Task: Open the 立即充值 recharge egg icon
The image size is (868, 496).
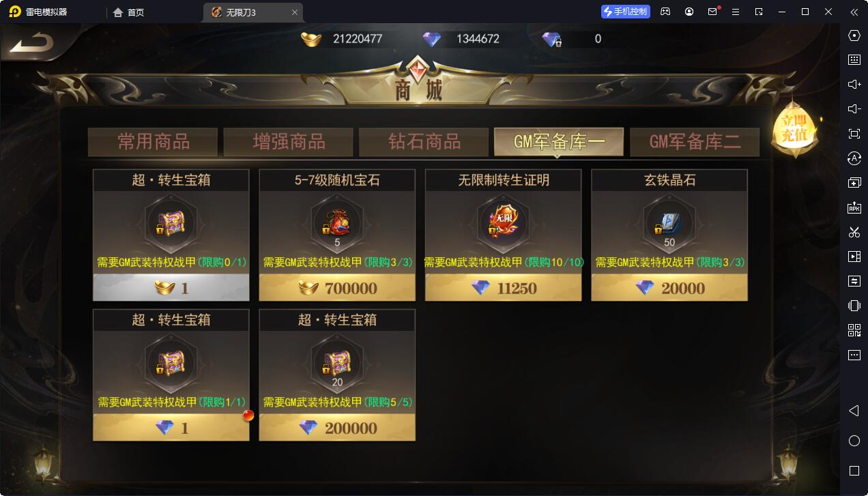Action: pos(794,129)
